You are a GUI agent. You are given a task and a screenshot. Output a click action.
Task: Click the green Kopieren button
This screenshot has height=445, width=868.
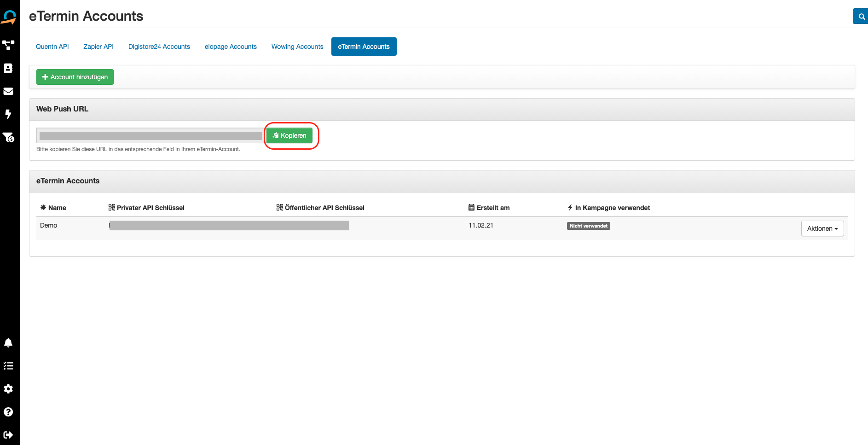click(x=289, y=135)
